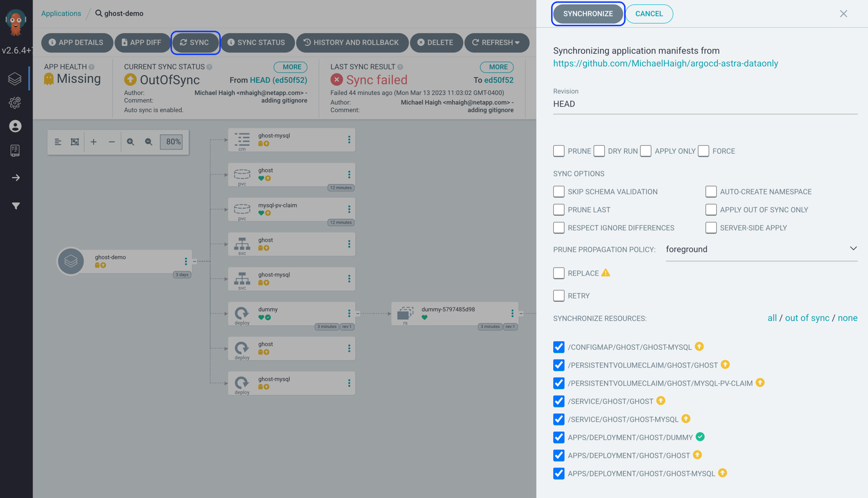Click the zoom in magnifier icon
The height and width of the screenshot is (498, 868).
coord(130,142)
